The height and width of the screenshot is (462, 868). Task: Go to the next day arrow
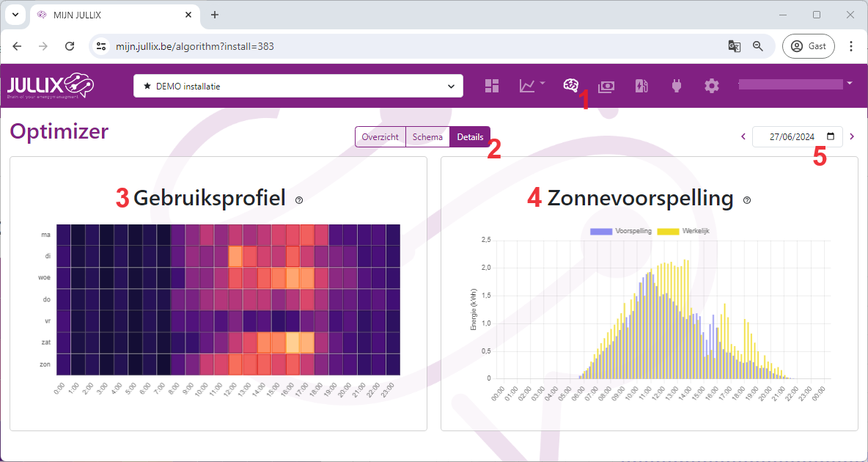point(852,136)
